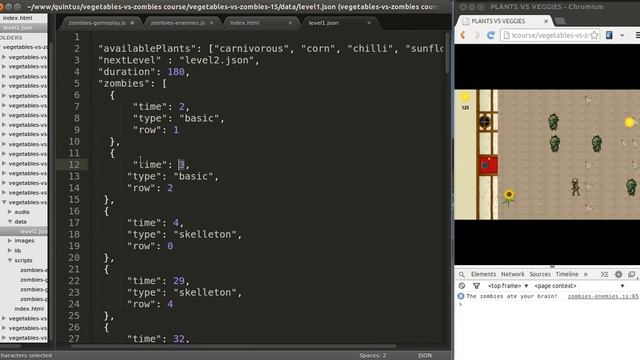Switch to the zombies-gameplay.js editor tab
Image resolution: width=640 pixels, height=360 pixels.
[x=97, y=23]
